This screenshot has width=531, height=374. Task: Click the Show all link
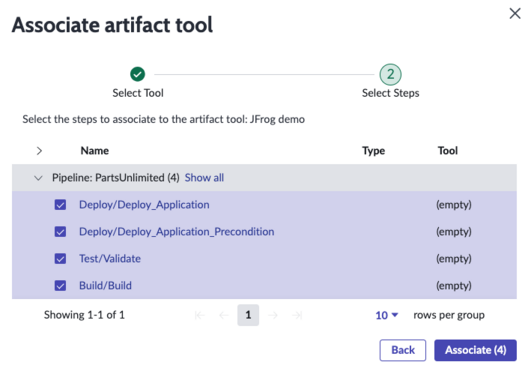pyautogui.click(x=204, y=178)
